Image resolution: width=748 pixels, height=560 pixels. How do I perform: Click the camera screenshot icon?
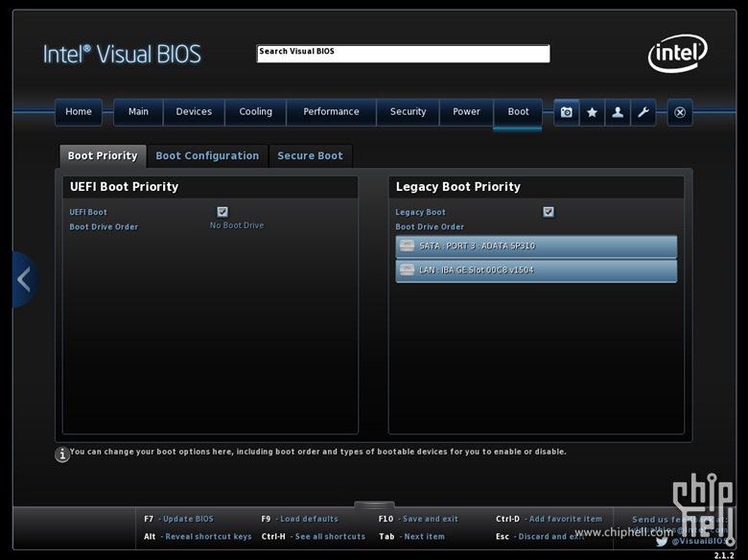click(x=566, y=112)
